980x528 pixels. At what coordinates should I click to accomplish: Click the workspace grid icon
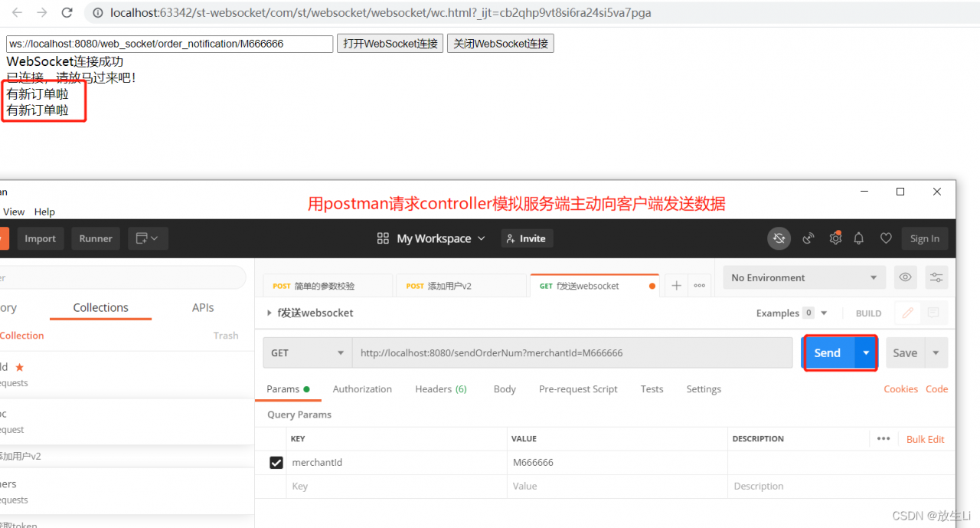click(383, 238)
